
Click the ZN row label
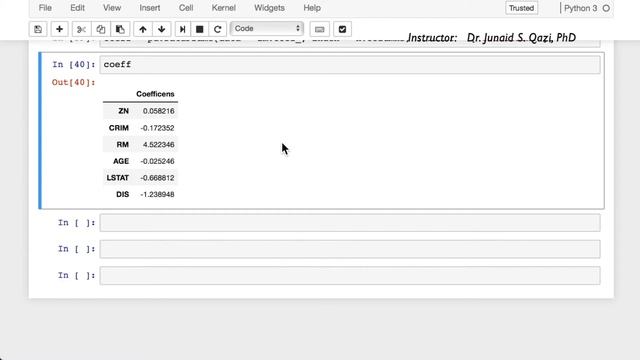click(x=123, y=111)
